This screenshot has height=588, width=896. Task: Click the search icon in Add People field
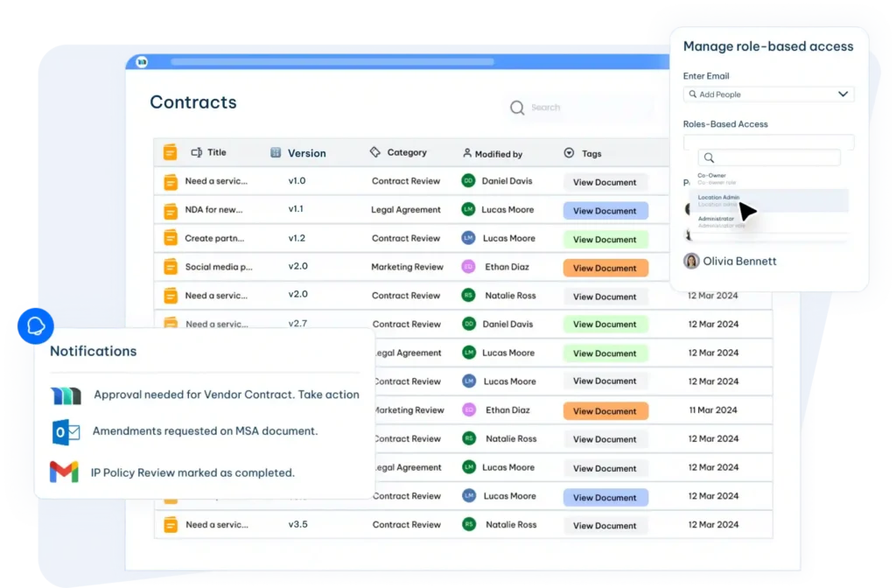coord(693,94)
